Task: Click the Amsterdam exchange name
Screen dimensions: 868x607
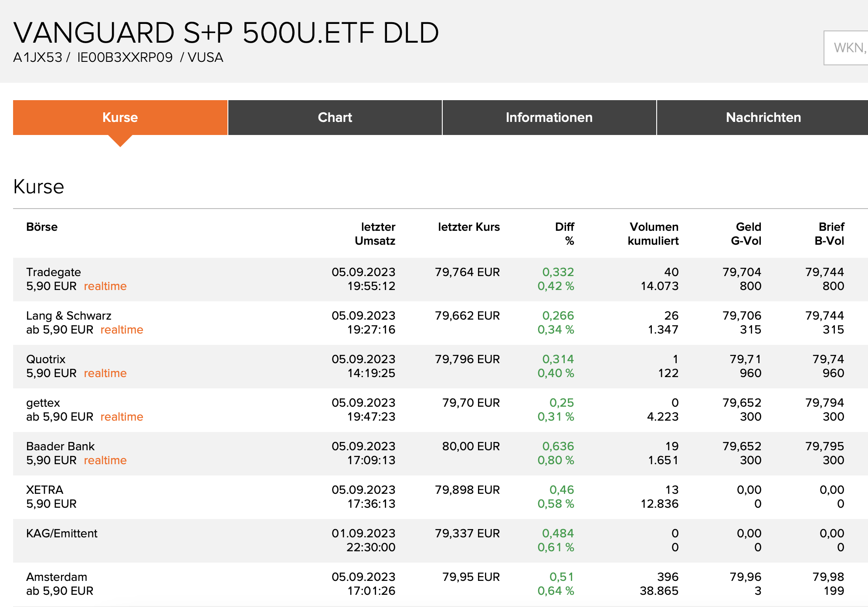Action: [x=57, y=577]
